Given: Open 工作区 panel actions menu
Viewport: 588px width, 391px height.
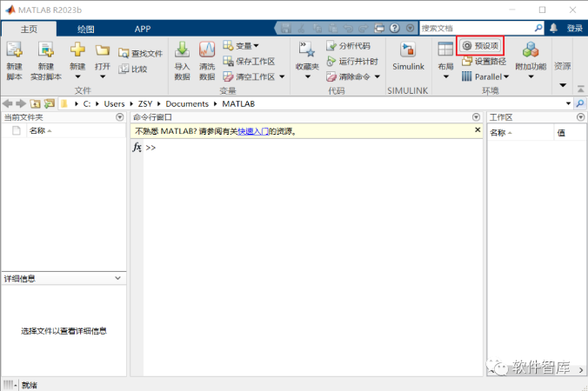Looking at the screenshot, I should 580,117.
